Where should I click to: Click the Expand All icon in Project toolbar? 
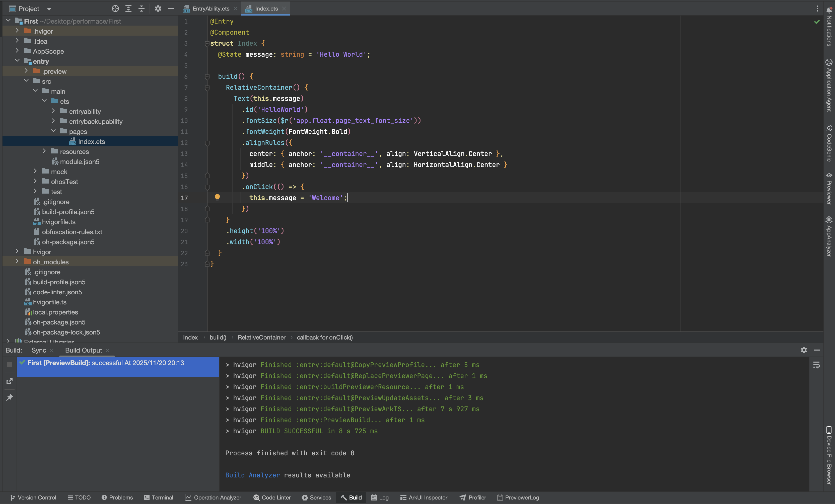[x=128, y=9]
